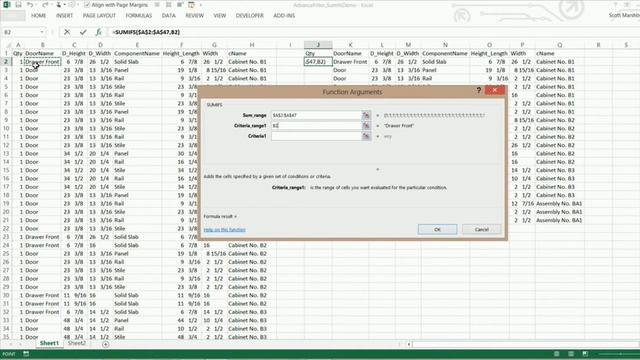
Task: Open the INSERT ribbon tab
Action: (x=64, y=16)
